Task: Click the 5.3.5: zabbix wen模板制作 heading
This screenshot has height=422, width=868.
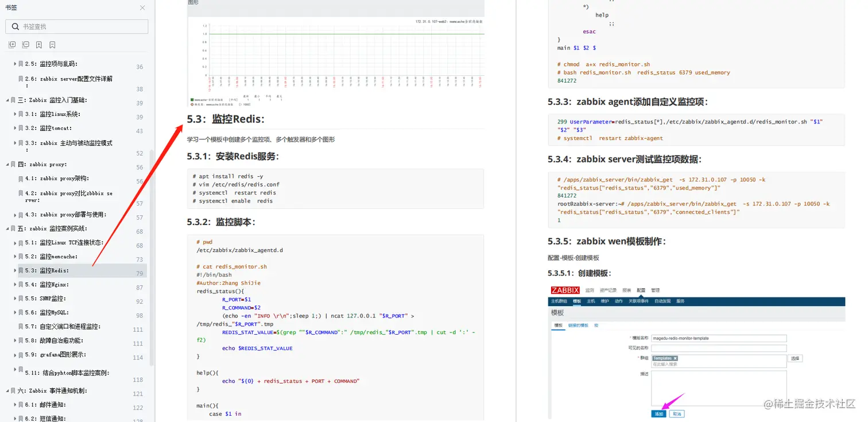Action: pyautogui.click(x=607, y=241)
